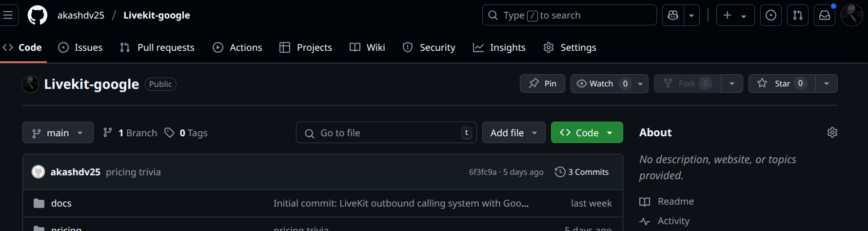Switch to the repository Settings tab
The height and width of the screenshot is (231, 868).
[570, 47]
